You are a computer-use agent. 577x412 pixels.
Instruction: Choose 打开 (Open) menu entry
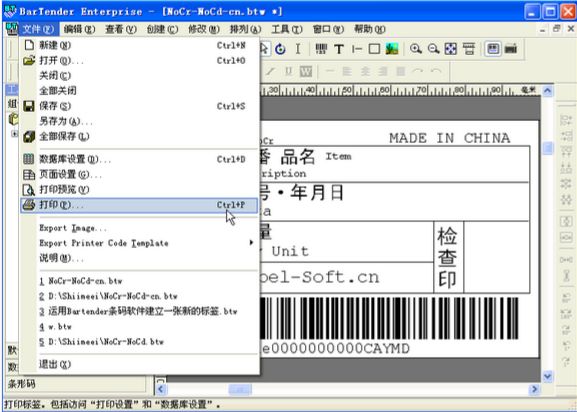tap(140, 60)
